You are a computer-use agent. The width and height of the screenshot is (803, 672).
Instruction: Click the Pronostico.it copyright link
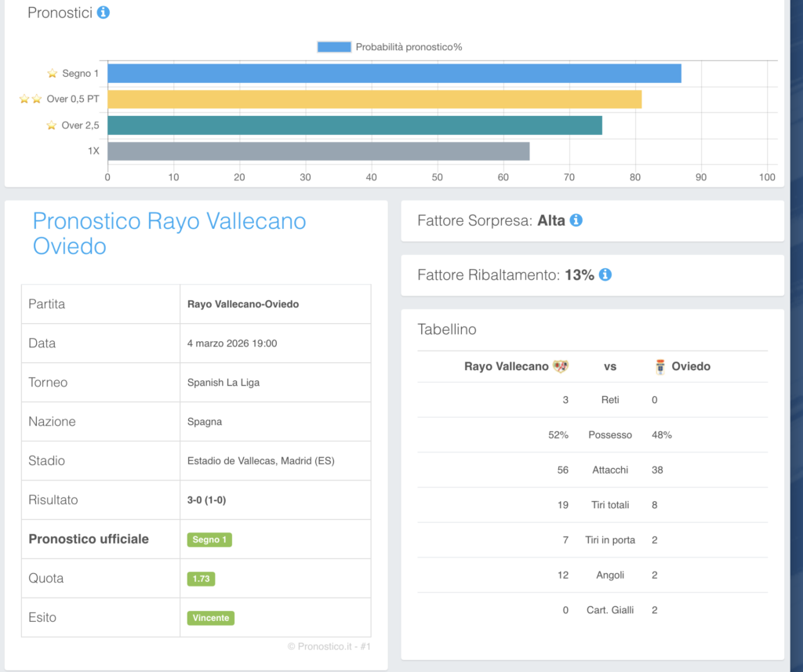(x=329, y=647)
